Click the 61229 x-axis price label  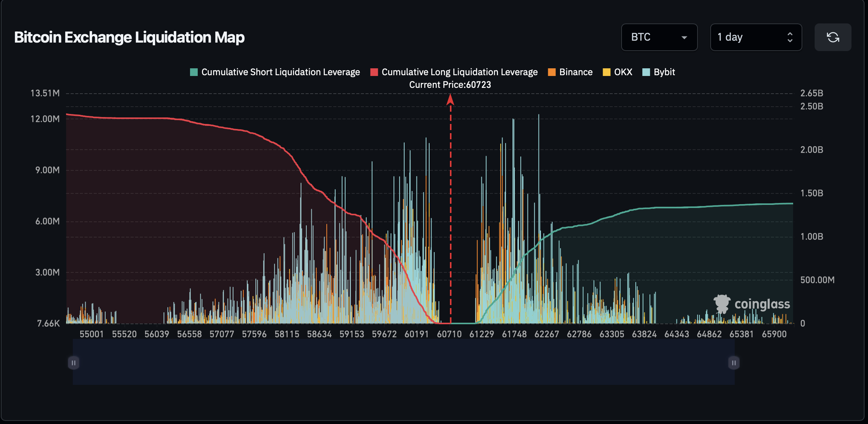tap(482, 334)
